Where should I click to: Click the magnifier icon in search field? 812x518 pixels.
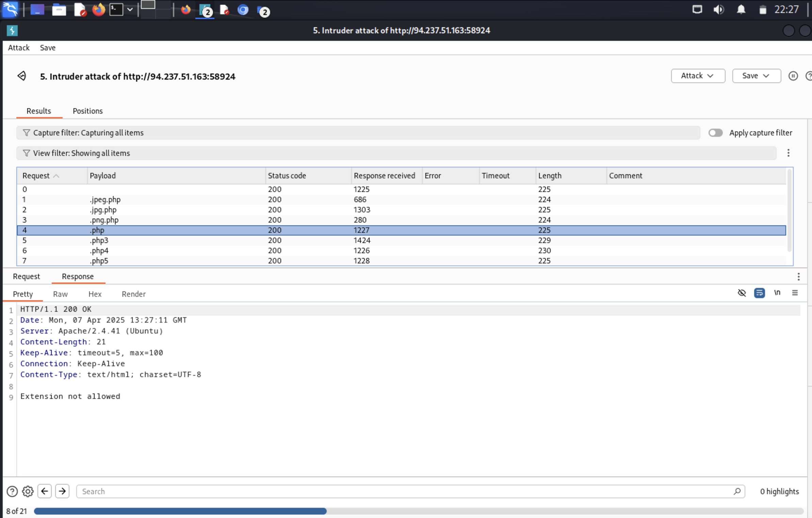tap(737, 491)
